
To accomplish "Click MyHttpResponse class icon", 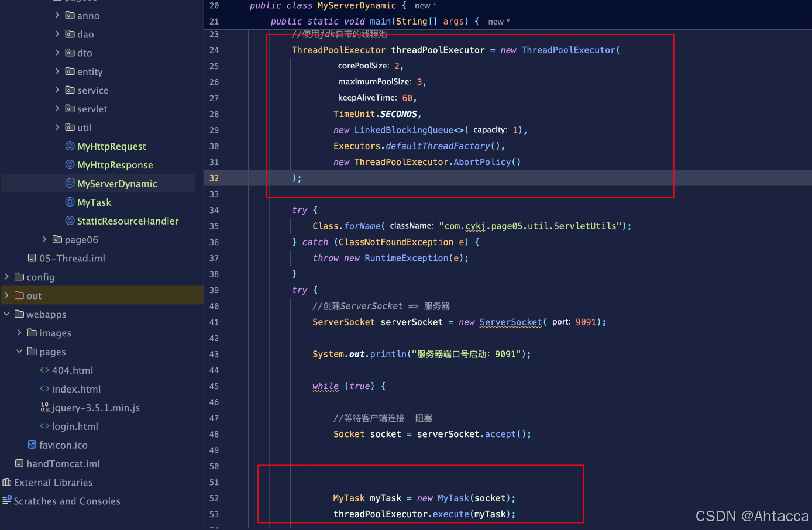I will (70, 165).
